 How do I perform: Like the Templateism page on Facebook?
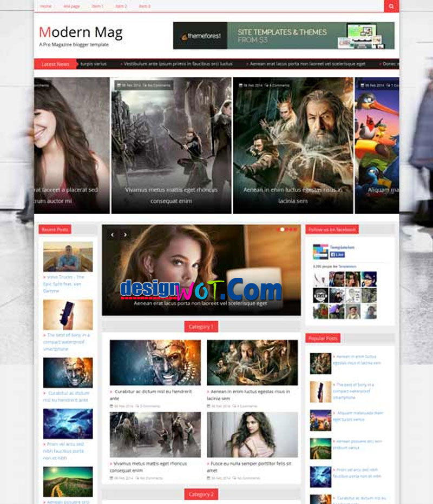click(x=337, y=255)
